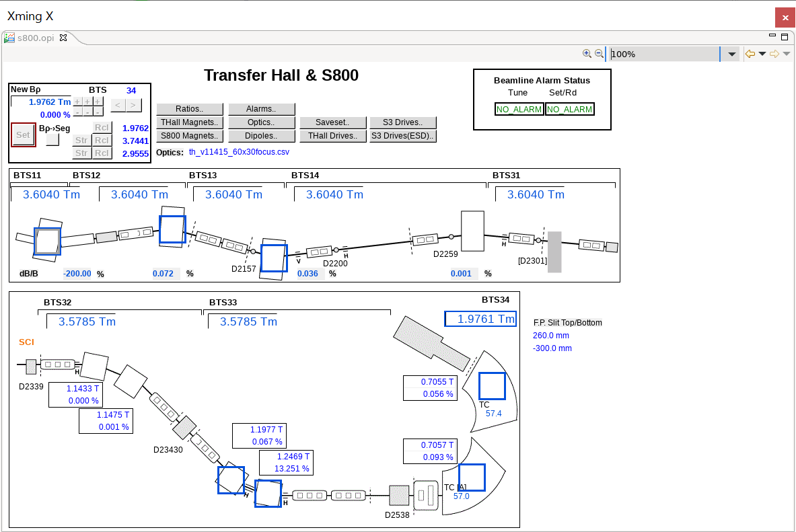Close the s800.opi tab with its X icon
The image size is (796, 532).
pos(64,38)
